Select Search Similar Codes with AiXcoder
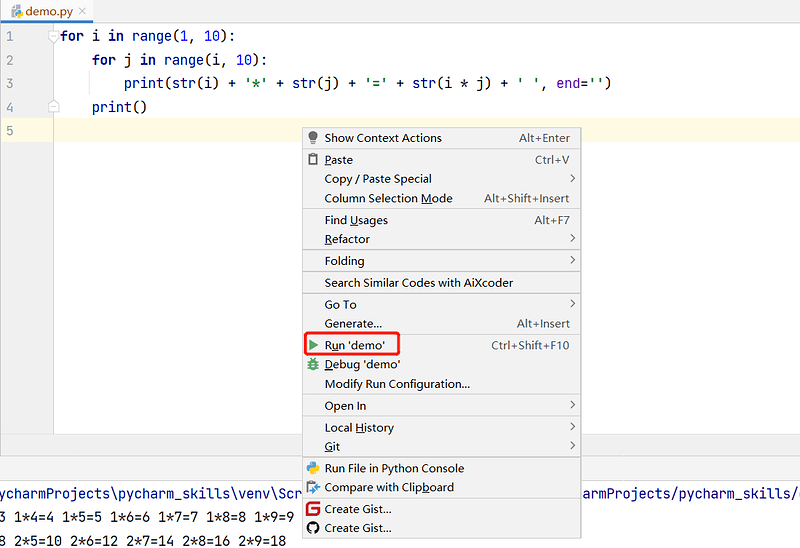 click(x=418, y=283)
